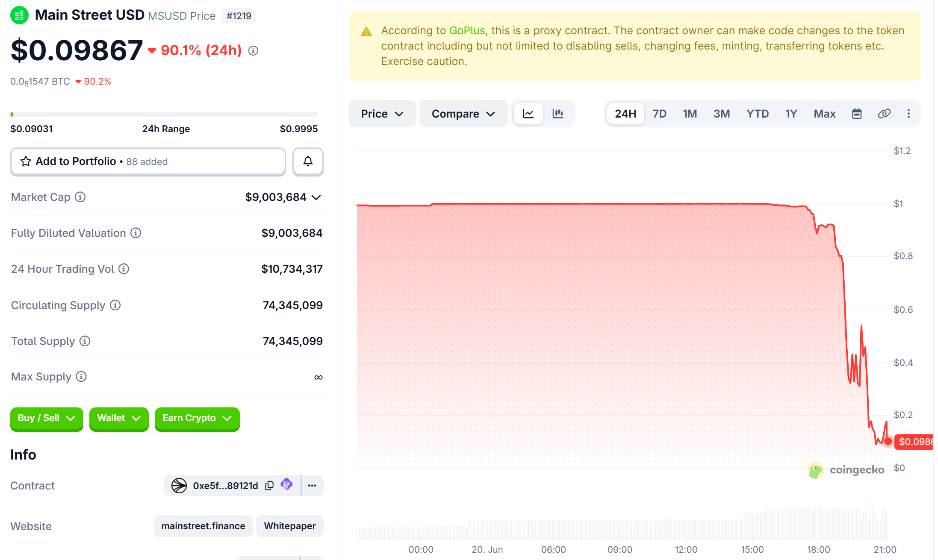
Task: Select the 7D time range tab
Action: coord(660,114)
